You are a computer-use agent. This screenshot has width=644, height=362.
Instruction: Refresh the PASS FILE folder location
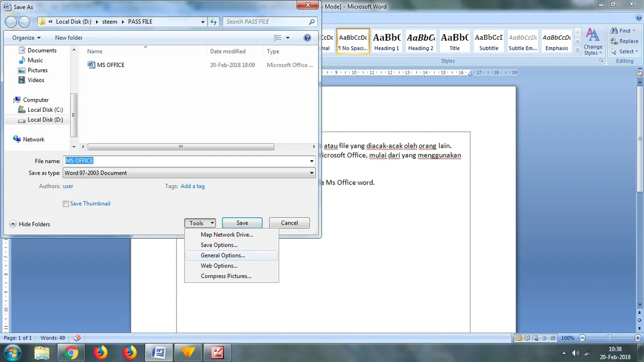click(213, 22)
